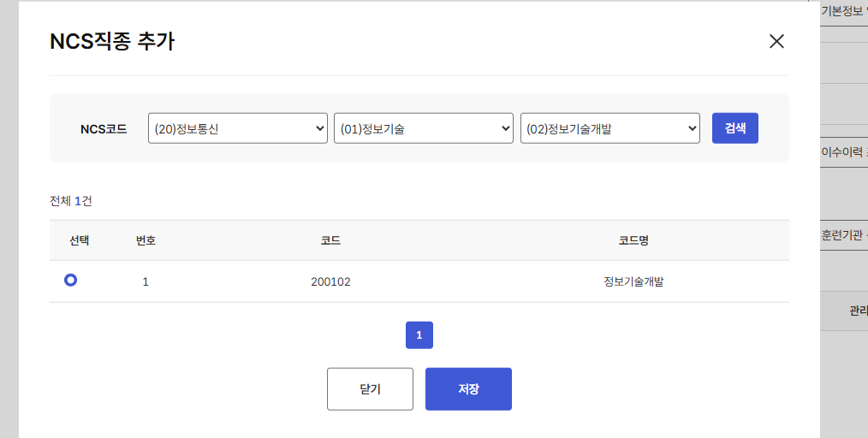Click the NCS직종 추가 dialog title

112,41
